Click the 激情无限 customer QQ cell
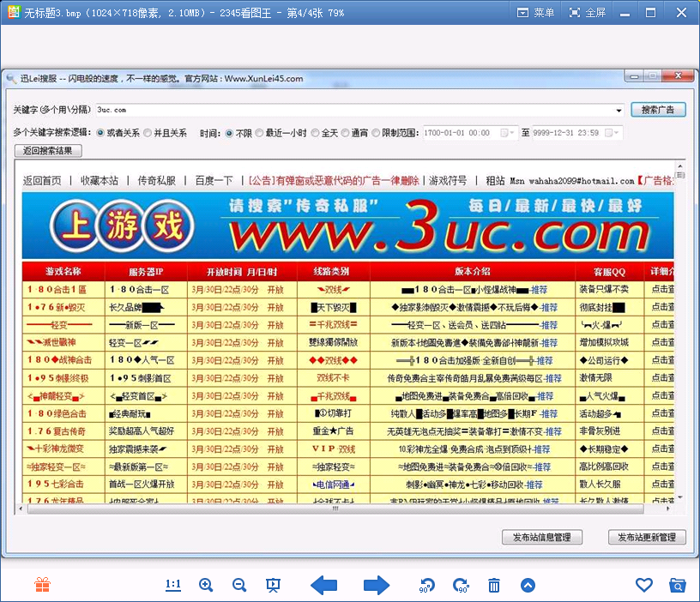The image size is (700, 602). [610, 378]
